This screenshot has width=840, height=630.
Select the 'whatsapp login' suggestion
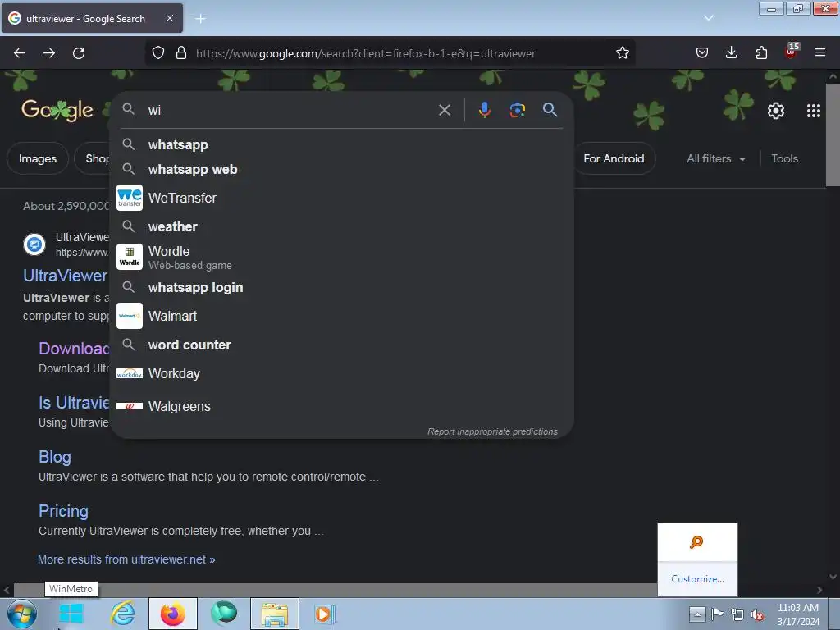pos(342,288)
